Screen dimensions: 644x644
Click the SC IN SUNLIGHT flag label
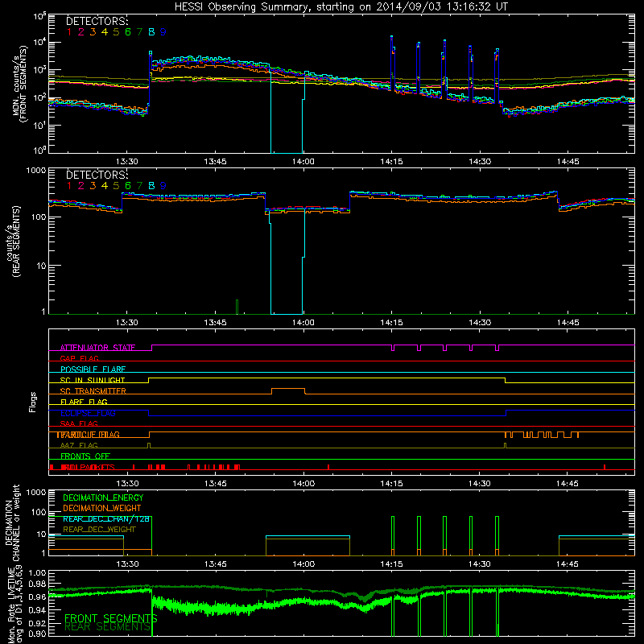93,380
